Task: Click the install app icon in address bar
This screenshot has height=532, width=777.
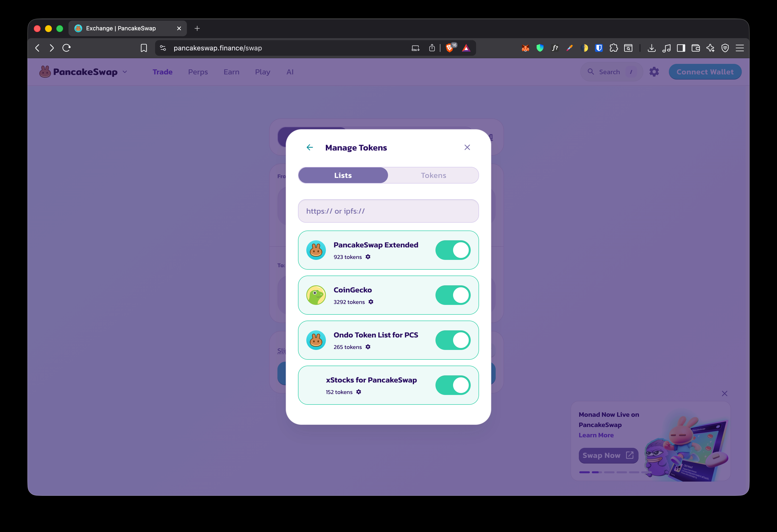Action: coord(416,48)
